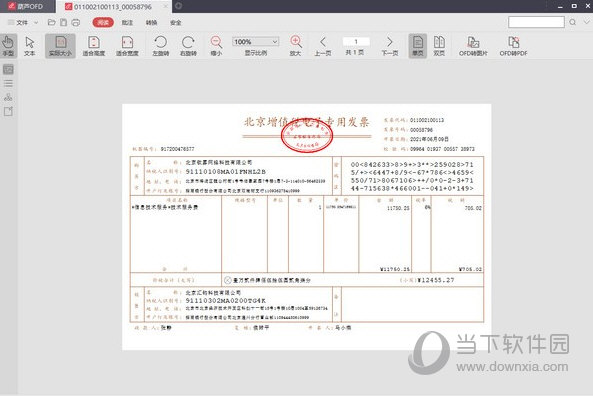Toggle actual size (实际大小) view

click(x=60, y=46)
